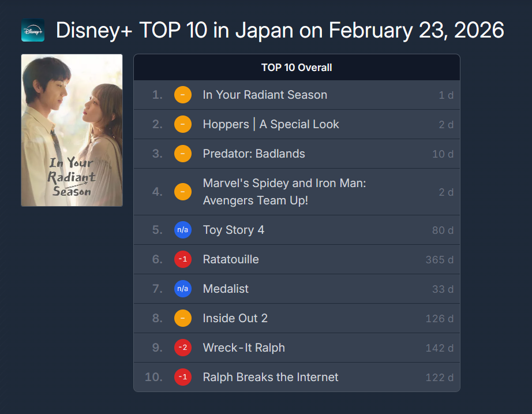
Task: Click the red -1 badge for Ralph Breaks the Internet
Action: click(183, 377)
